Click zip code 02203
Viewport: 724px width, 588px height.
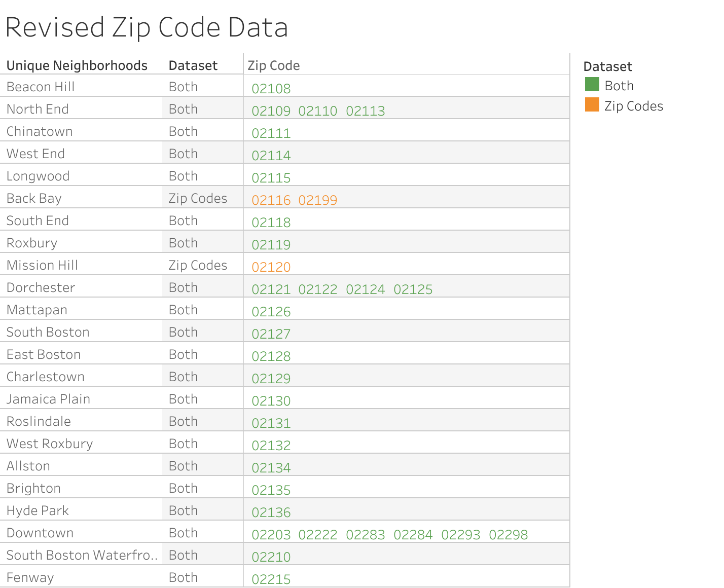click(271, 535)
